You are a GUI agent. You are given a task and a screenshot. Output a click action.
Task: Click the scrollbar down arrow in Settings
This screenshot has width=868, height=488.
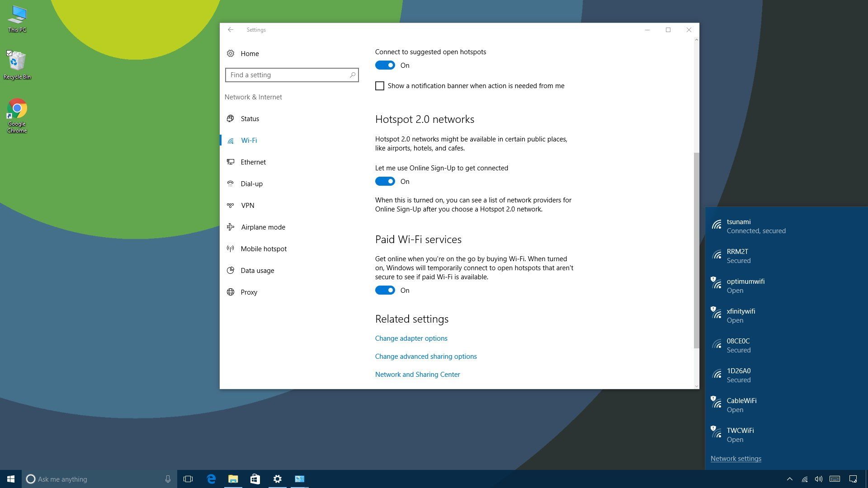696,386
